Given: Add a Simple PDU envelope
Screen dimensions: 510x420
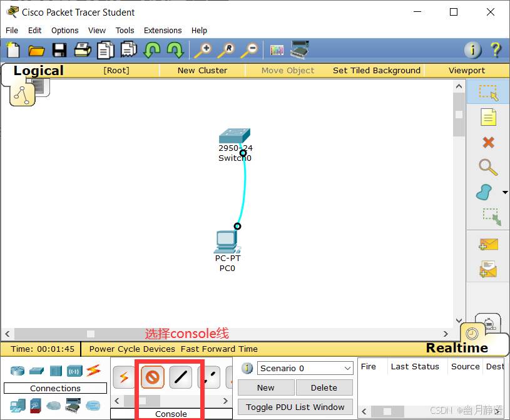Looking at the screenshot, I should coord(488,245).
